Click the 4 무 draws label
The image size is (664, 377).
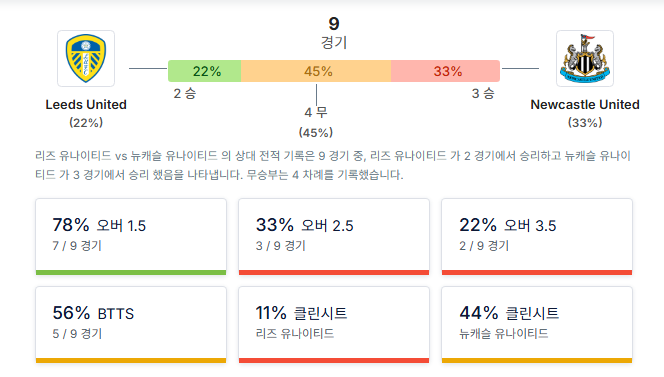pos(316,112)
